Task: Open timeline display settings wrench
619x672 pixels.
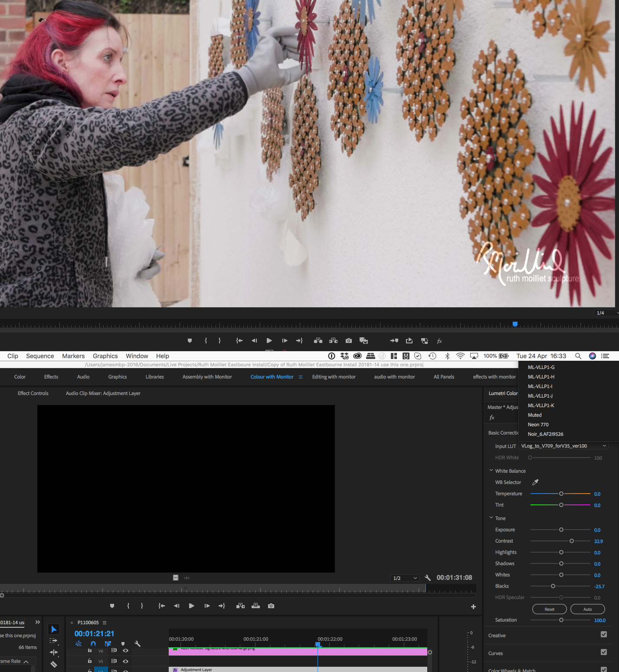Action: pyautogui.click(x=138, y=644)
